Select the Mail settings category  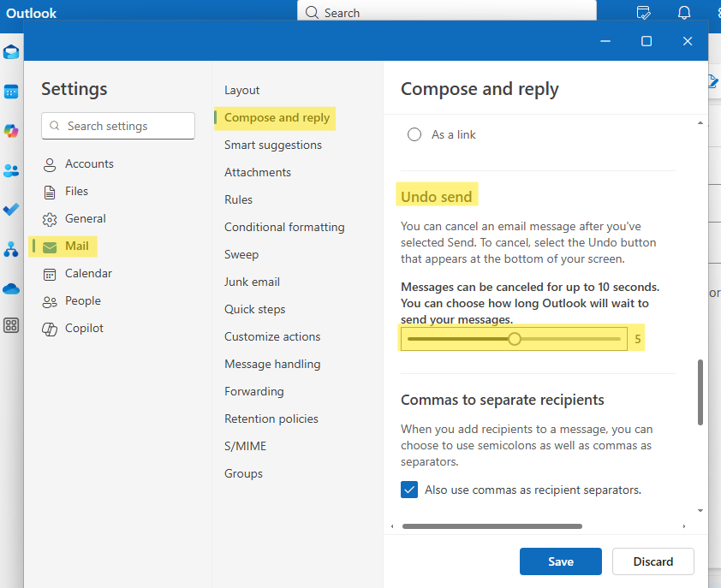pyautogui.click(x=63, y=246)
